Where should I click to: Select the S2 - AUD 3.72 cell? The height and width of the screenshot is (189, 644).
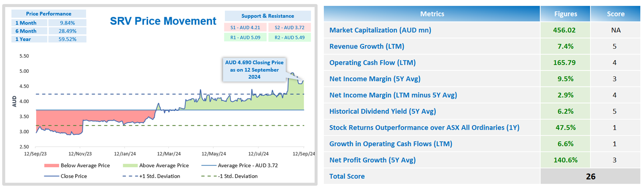289,27
